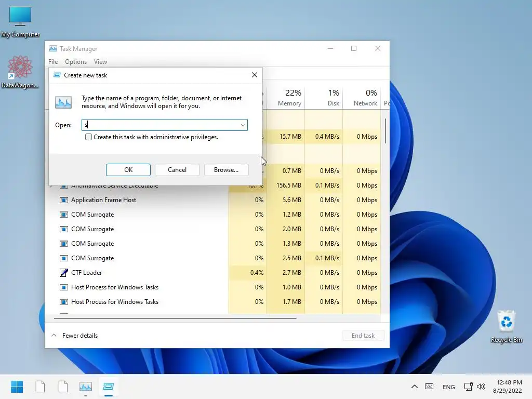The width and height of the screenshot is (532, 399).
Task: Click the Task Manager title bar icon
Action: pyautogui.click(x=53, y=48)
